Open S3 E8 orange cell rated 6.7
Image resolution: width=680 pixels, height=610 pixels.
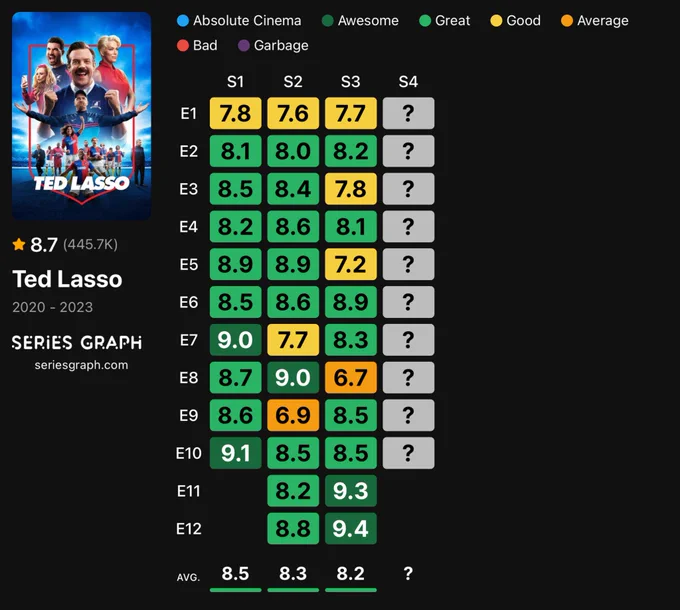[351, 377]
